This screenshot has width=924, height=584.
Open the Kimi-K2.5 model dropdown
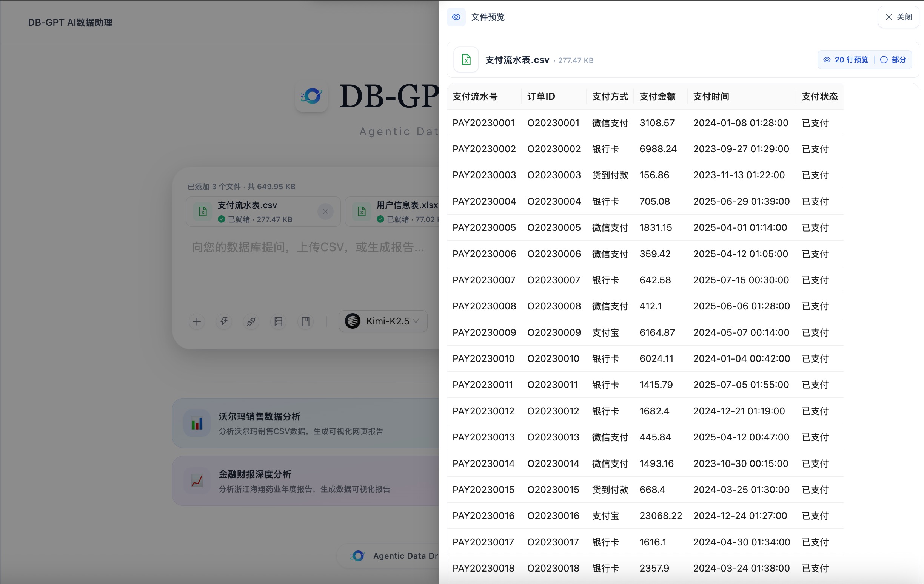pyautogui.click(x=383, y=321)
